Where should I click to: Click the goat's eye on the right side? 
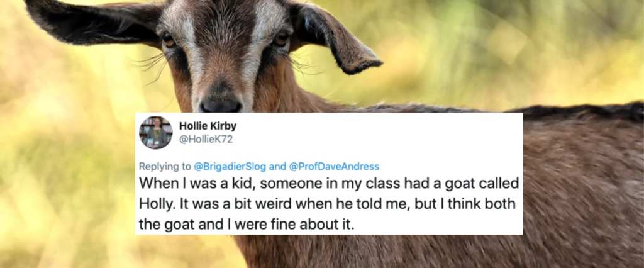click(281, 38)
